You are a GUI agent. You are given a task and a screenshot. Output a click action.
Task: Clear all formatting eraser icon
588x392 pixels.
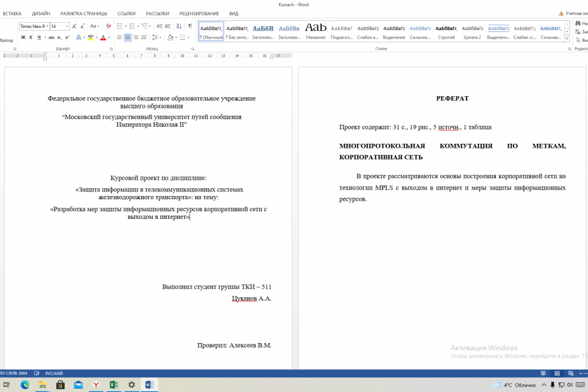point(108,26)
